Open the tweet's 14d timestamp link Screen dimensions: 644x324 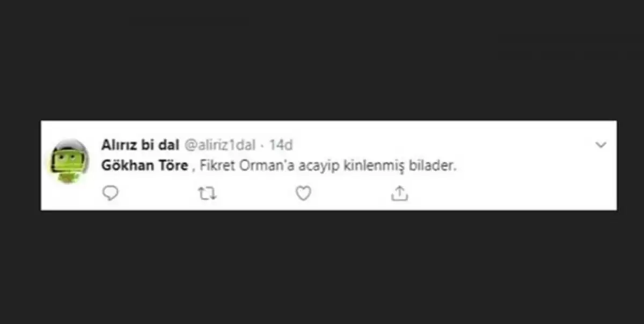(x=281, y=145)
